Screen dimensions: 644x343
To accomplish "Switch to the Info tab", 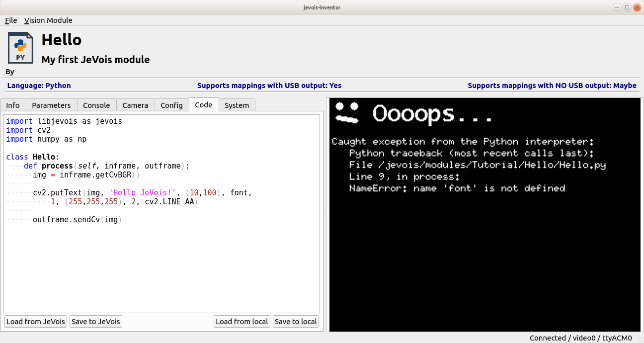I will [13, 105].
